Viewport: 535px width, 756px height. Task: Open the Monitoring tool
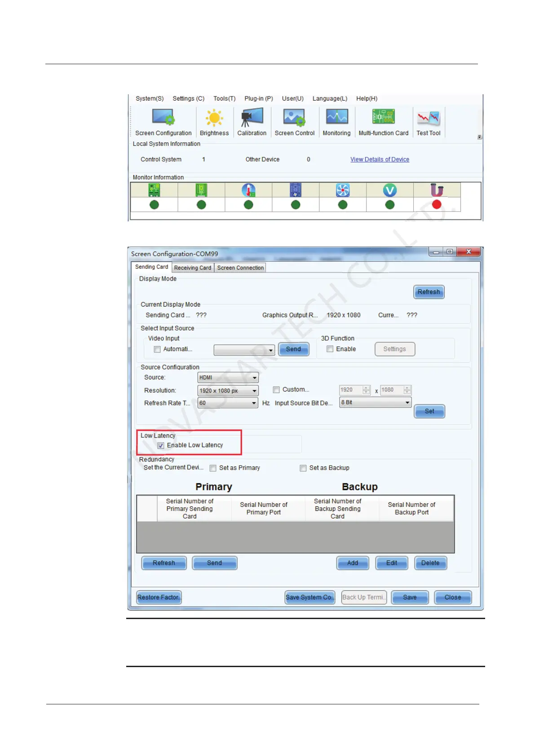(x=336, y=122)
